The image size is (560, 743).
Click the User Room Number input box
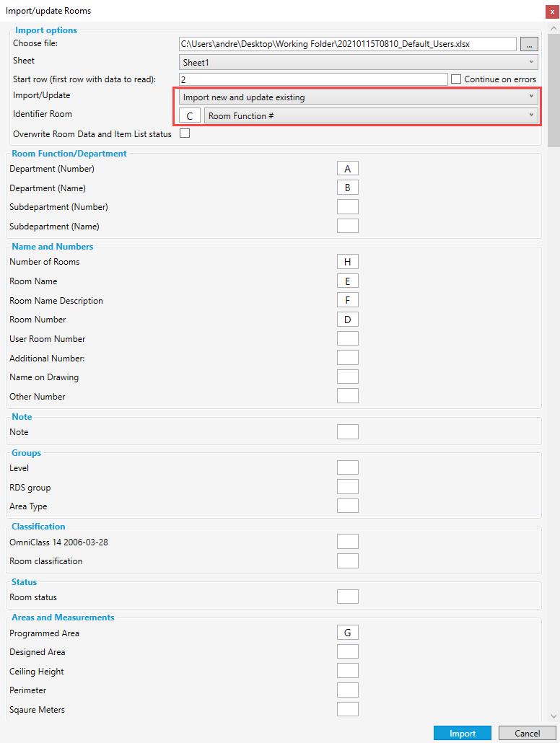pos(347,338)
